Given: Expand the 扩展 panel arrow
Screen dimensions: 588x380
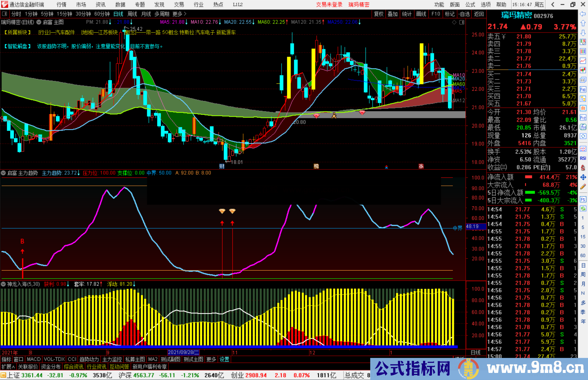Looking at the screenshot, I should 8,367.
